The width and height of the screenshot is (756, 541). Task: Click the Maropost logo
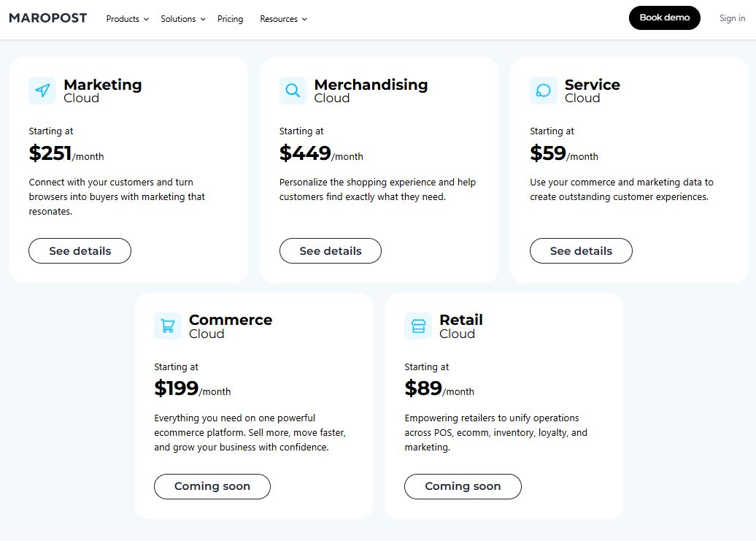pos(48,18)
